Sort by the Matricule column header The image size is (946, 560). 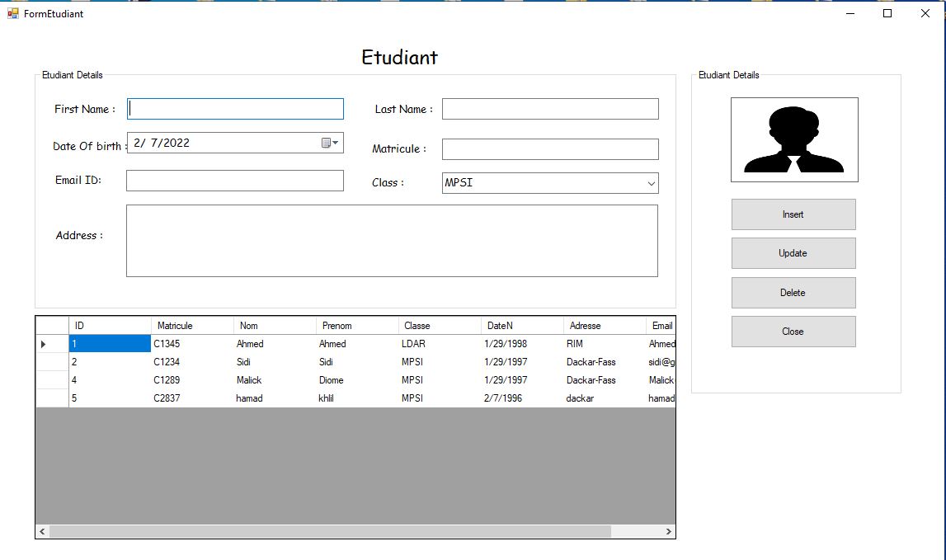(192, 326)
